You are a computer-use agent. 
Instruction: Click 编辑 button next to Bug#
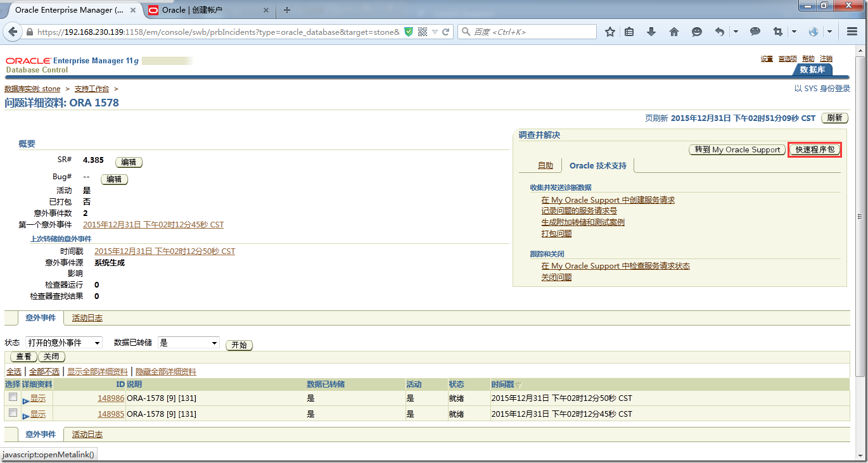(x=114, y=179)
